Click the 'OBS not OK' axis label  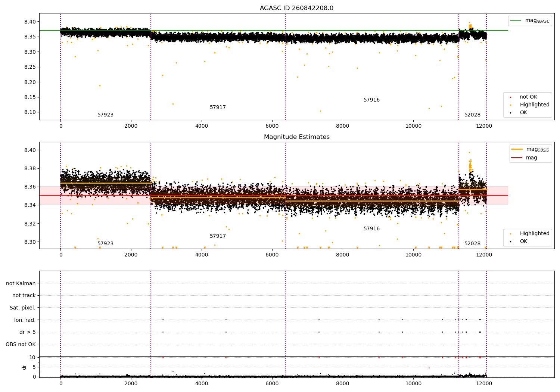21,344
